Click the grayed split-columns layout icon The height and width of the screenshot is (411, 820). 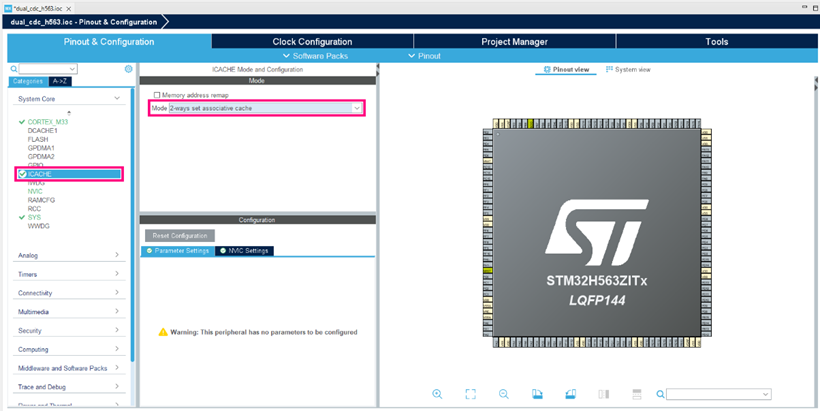pyautogui.click(x=604, y=394)
